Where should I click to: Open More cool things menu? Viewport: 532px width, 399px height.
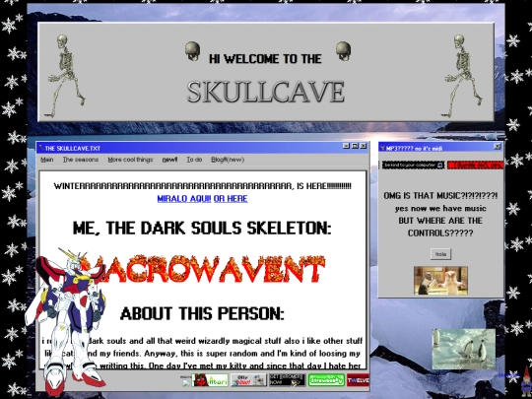131,160
